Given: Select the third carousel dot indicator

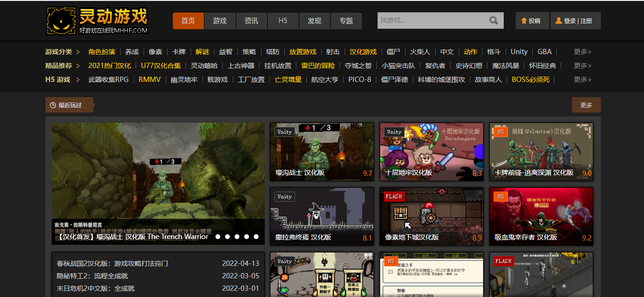Looking at the screenshot, I should 237,237.
